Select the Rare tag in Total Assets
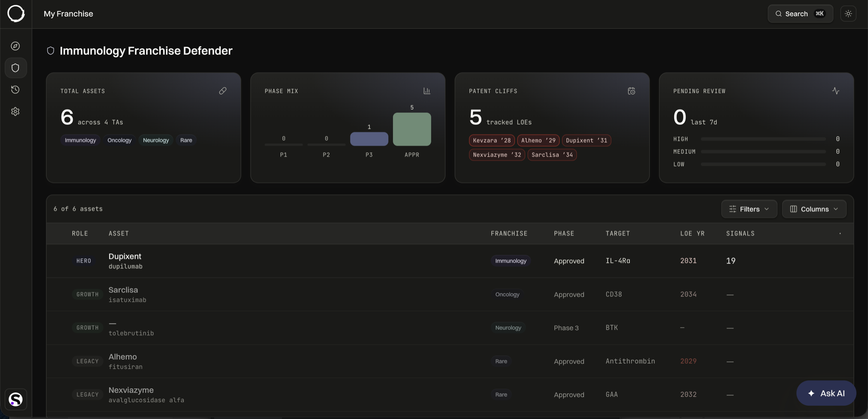This screenshot has height=419, width=868. 186,140
